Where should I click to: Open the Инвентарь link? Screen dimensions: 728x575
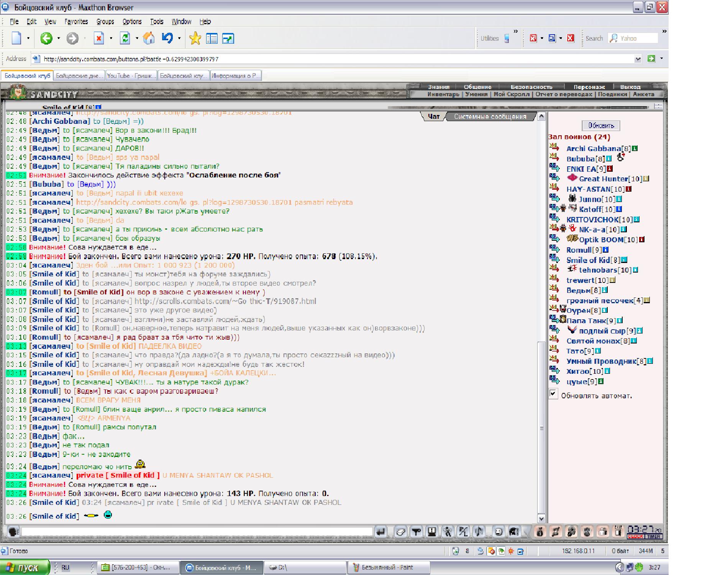point(443,94)
